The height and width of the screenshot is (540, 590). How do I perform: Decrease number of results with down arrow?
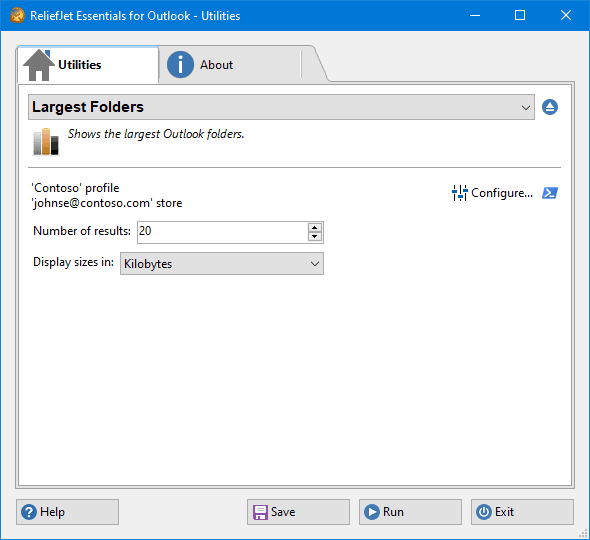pos(315,237)
